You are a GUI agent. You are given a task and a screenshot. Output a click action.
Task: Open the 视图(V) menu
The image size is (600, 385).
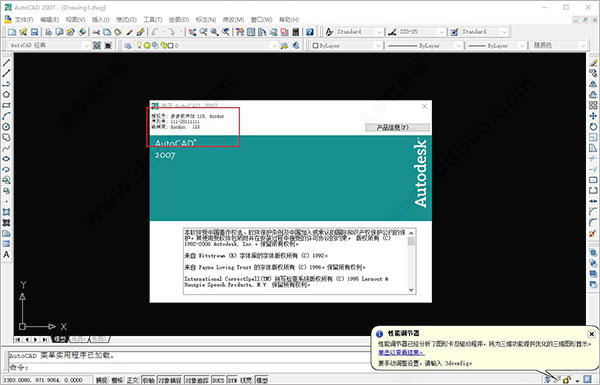tap(75, 20)
